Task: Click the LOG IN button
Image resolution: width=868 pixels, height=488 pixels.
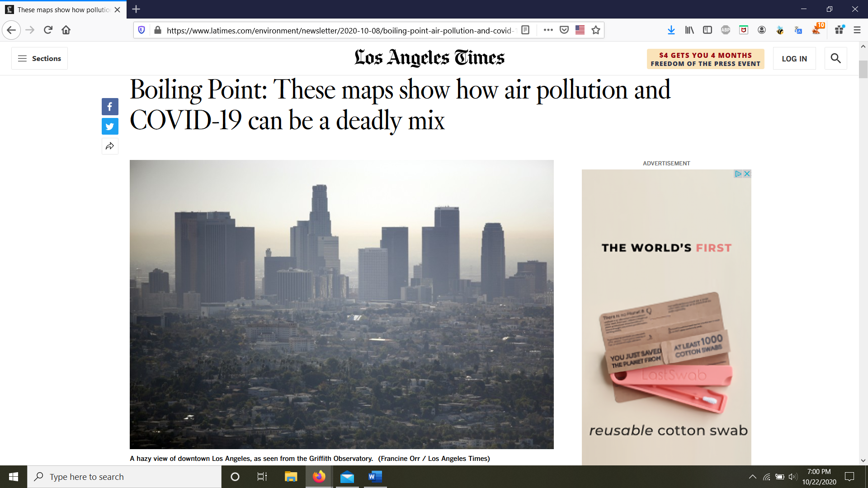Action: pos(794,59)
